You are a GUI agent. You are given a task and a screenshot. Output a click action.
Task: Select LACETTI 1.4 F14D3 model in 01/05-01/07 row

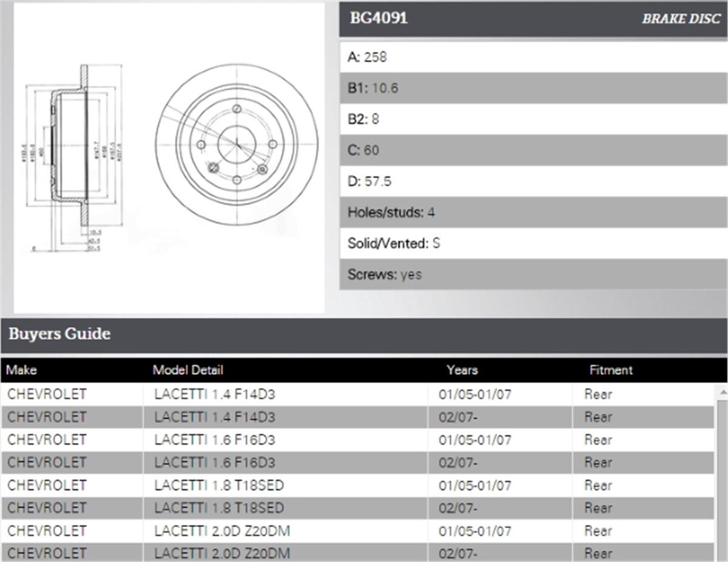click(215, 395)
